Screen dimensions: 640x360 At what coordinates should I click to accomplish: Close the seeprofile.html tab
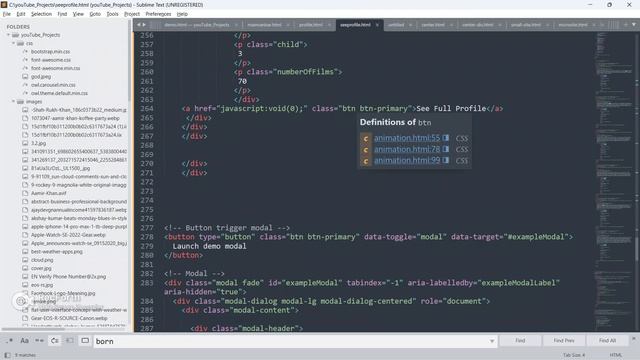377,25
